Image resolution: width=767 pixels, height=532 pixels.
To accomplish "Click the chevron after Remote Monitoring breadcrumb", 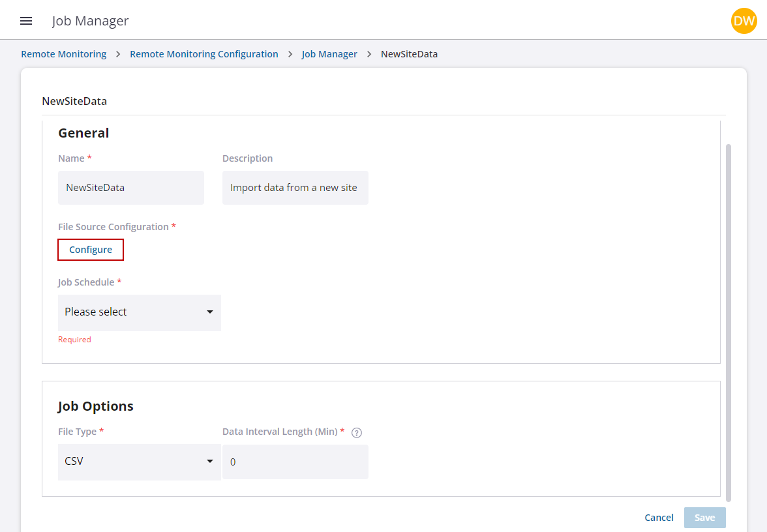I will coord(118,54).
